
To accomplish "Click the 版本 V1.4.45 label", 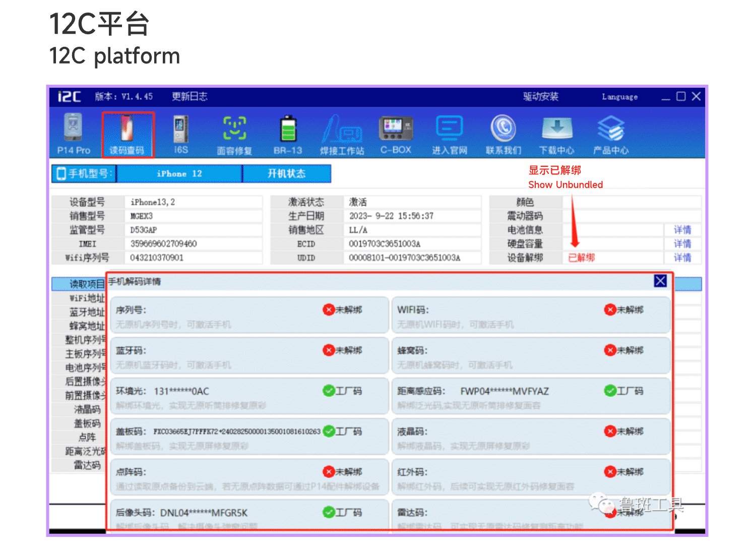I will tap(124, 96).
